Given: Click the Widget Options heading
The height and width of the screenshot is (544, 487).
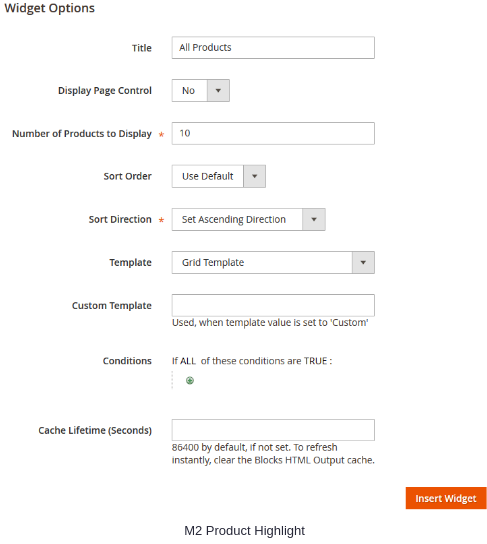Looking at the screenshot, I should (50, 8).
